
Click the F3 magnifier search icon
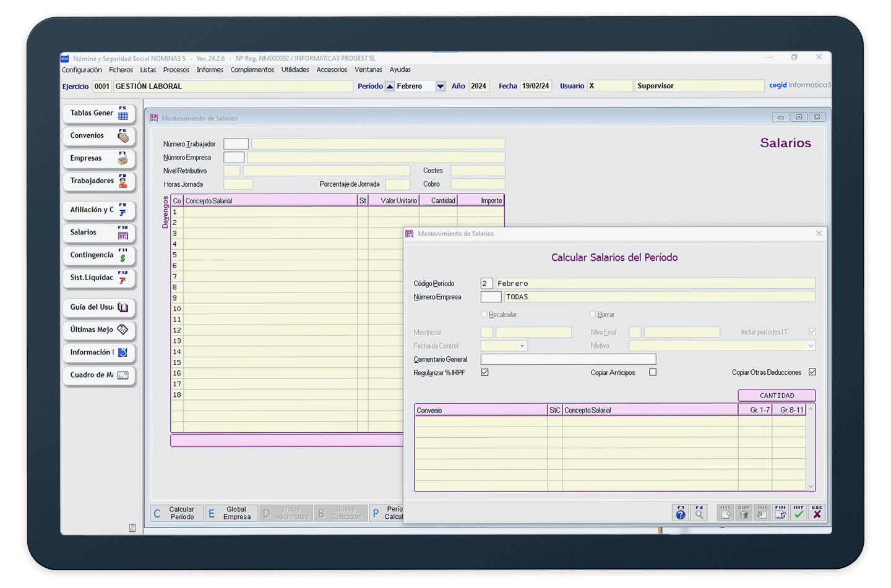[699, 513]
